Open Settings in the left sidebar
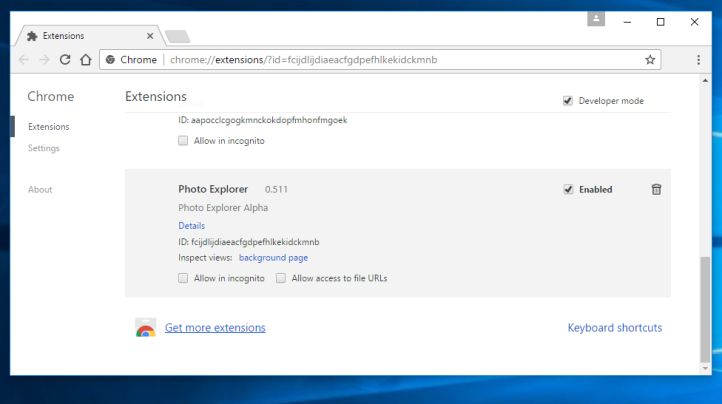Screen dimensions: 722x404 (44, 148)
